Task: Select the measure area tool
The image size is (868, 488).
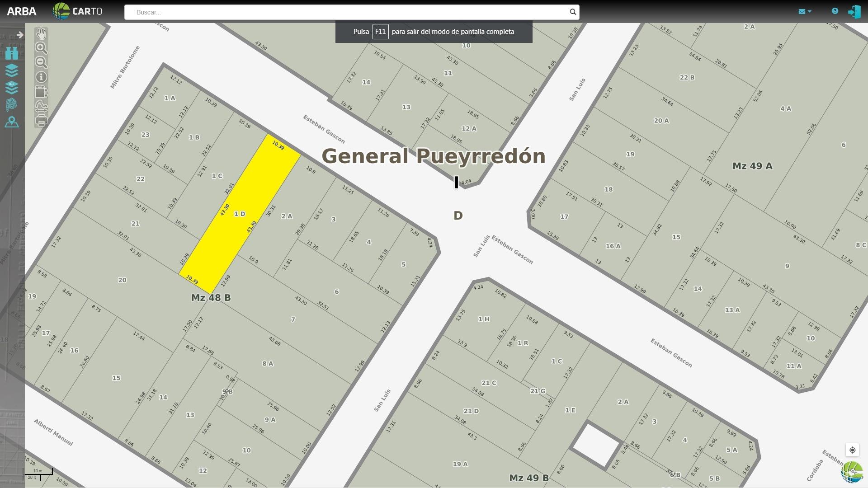Action: [41, 92]
